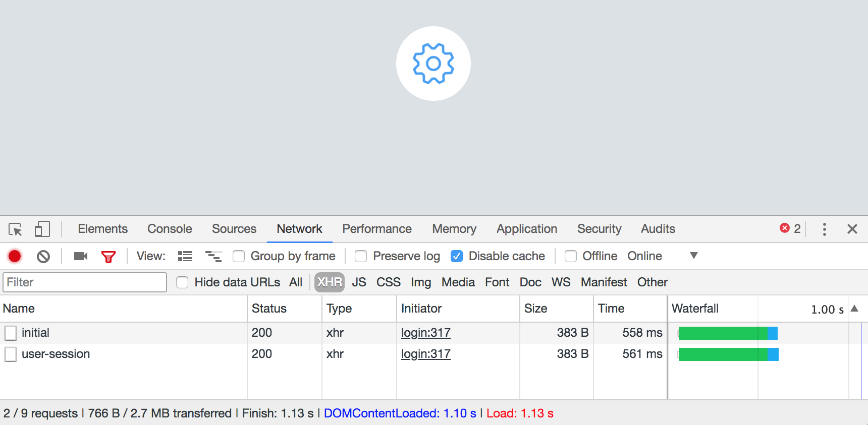
Task: Click the capture screenshots camera icon
Action: point(81,257)
